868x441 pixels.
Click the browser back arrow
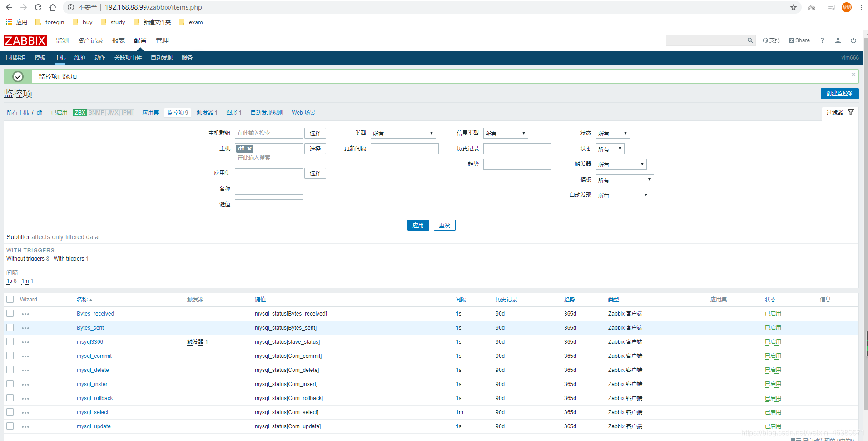[9, 7]
